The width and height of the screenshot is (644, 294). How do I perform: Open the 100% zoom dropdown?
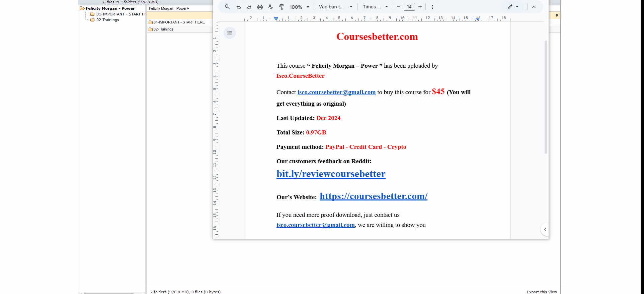(299, 7)
